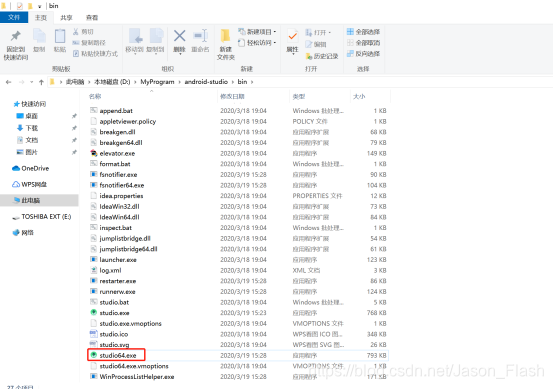Click Local Disk (D:) in address path
The width and height of the screenshot is (553, 389).
point(112,82)
